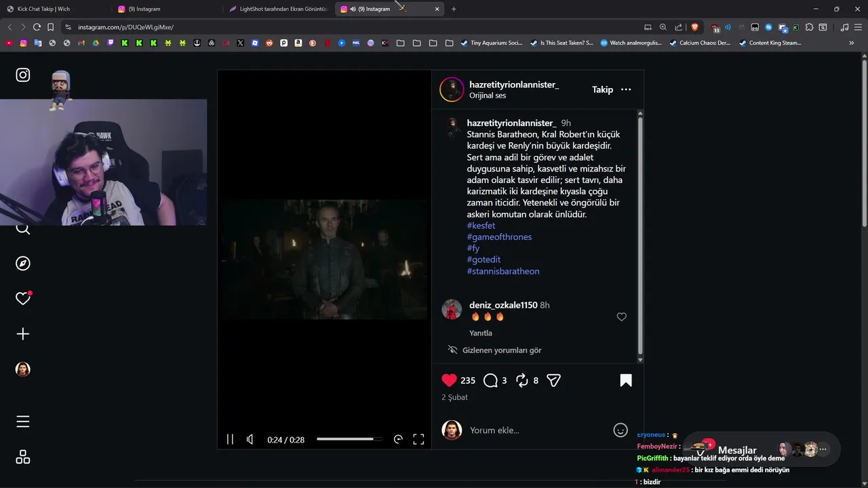Open the zoom magnifier in the address bar
Screen dimensions: 868x488
click(x=663, y=27)
